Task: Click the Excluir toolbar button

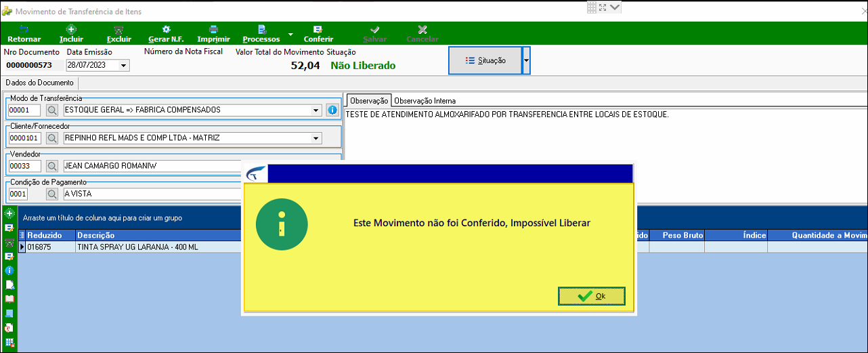Action: (119, 34)
